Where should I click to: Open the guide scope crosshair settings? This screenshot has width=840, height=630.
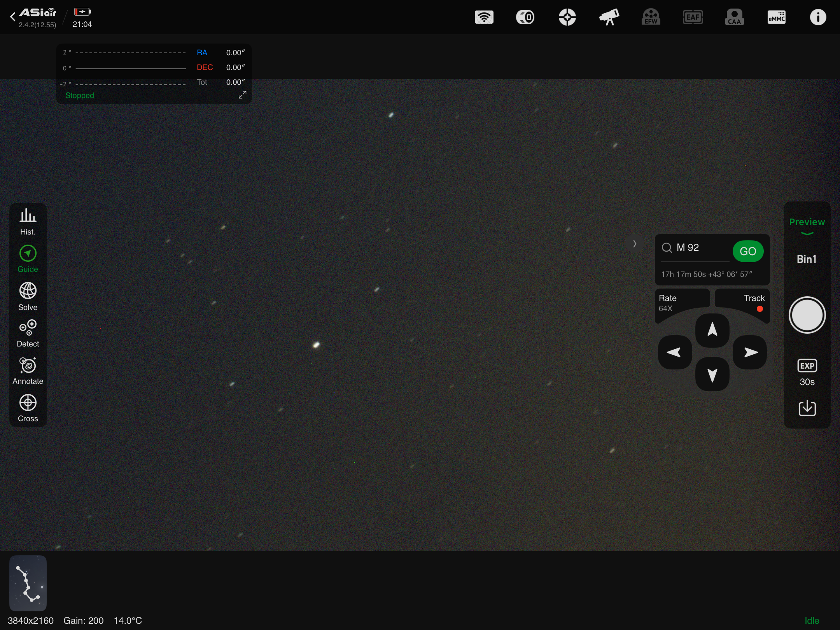pyautogui.click(x=567, y=17)
